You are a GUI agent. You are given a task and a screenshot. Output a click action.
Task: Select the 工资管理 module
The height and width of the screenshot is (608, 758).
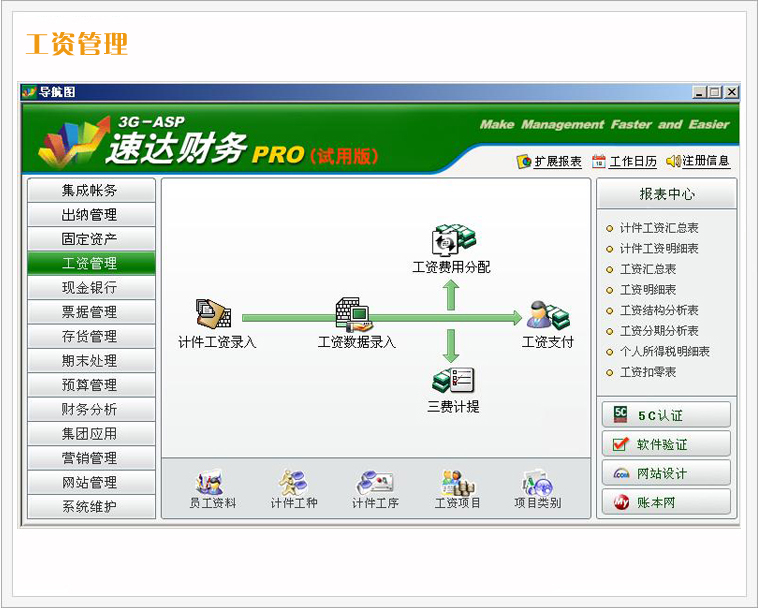click(x=91, y=263)
